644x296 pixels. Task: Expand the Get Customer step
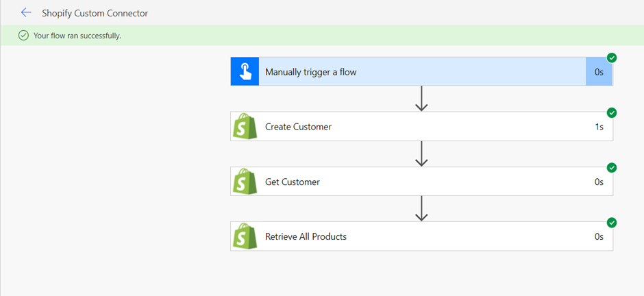pyautogui.click(x=421, y=181)
